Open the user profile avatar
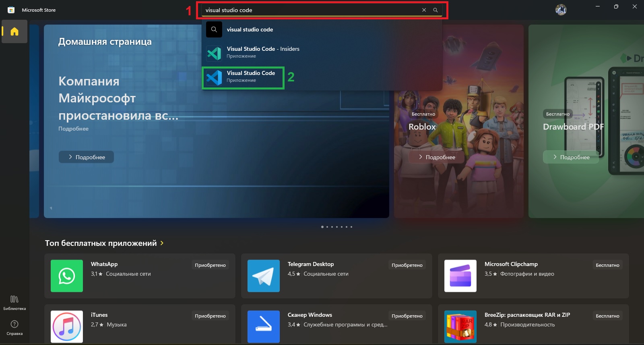This screenshot has height=345, width=644. [x=561, y=10]
